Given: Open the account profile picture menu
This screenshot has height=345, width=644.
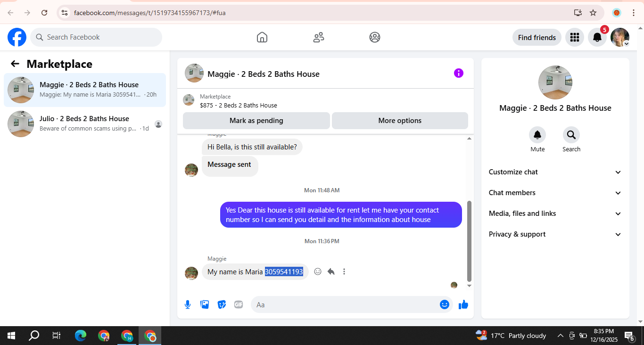Looking at the screenshot, I should (x=620, y=37).
